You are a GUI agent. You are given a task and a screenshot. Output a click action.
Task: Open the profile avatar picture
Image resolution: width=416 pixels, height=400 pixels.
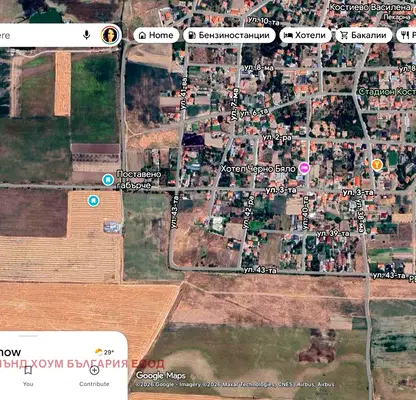(110, 35)
